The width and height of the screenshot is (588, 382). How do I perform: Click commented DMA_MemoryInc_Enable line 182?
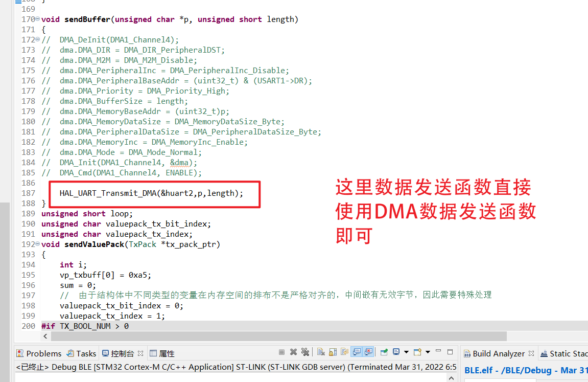tap(145, 142)
